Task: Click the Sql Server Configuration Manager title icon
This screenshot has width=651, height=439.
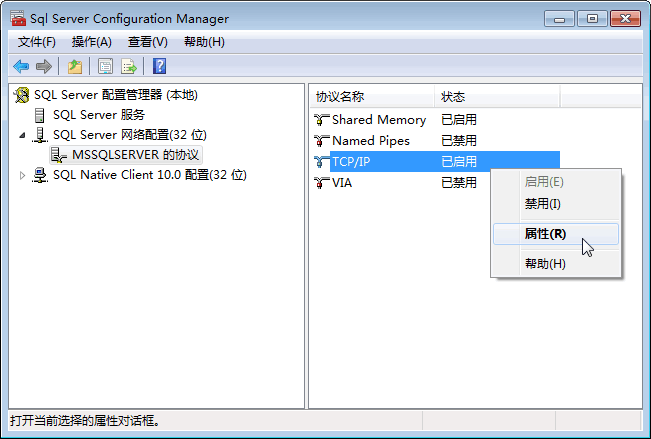Action: click(x=18, y=18)
